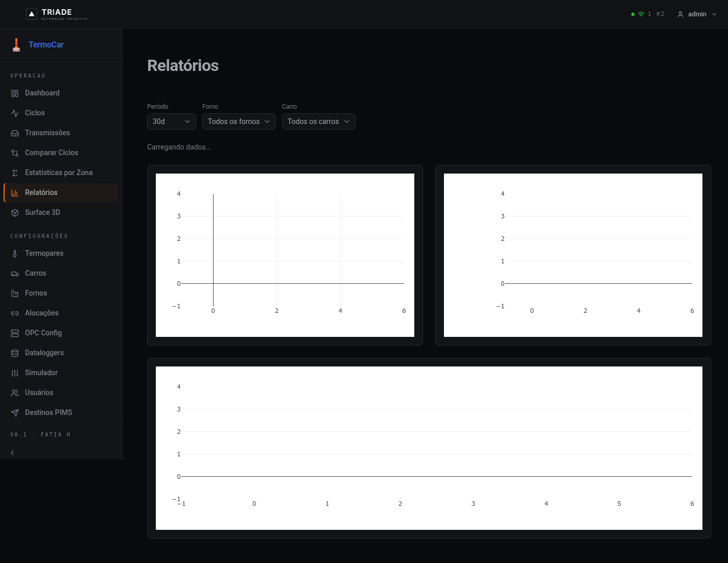This screenshot has height=563, width=728.
Task: Click the Transmissões inbox icon
Action: click(x=15, y=133)
